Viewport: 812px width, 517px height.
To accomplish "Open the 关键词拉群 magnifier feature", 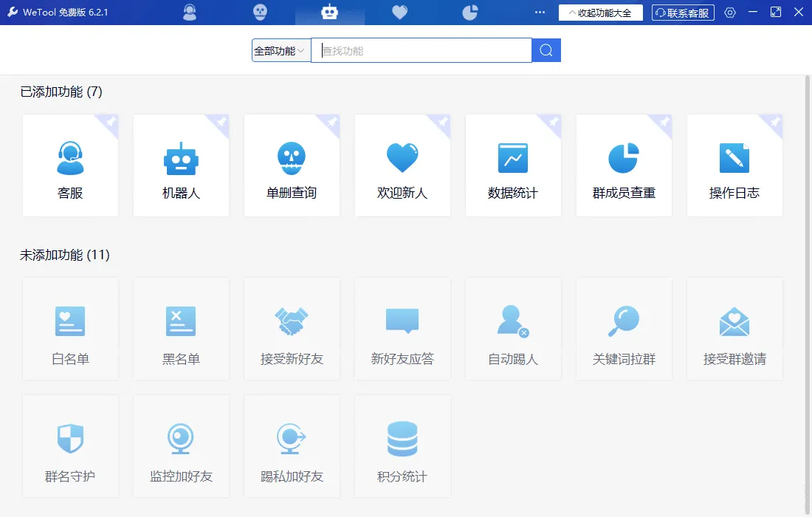I will click(x=624, y=327).
